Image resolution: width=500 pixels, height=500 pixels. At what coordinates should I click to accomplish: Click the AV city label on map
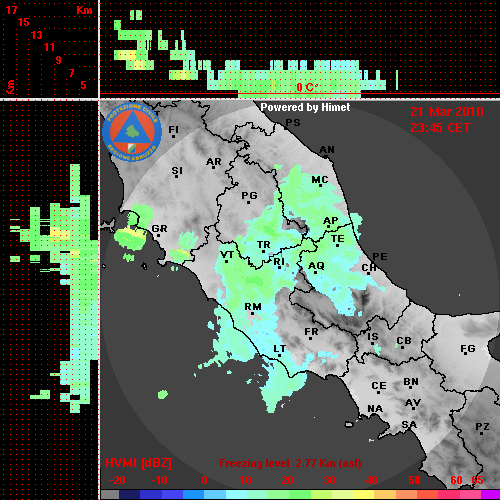(x=413, y=403)
